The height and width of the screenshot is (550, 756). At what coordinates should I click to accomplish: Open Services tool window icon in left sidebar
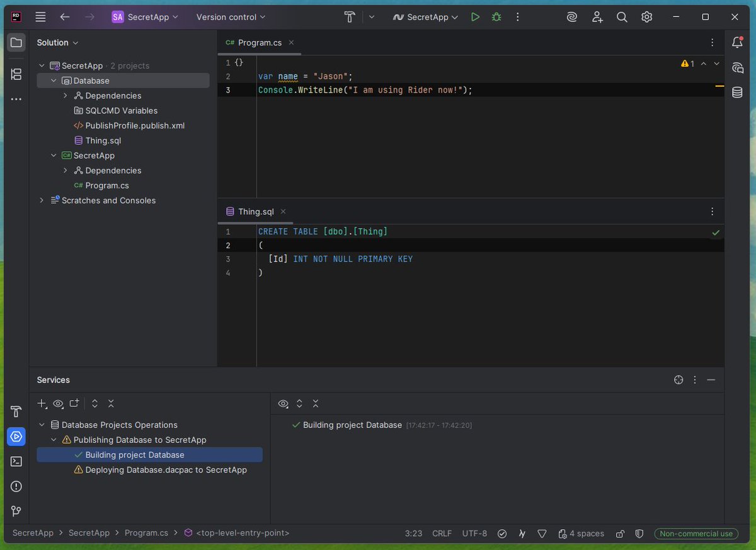click(16, 436)
